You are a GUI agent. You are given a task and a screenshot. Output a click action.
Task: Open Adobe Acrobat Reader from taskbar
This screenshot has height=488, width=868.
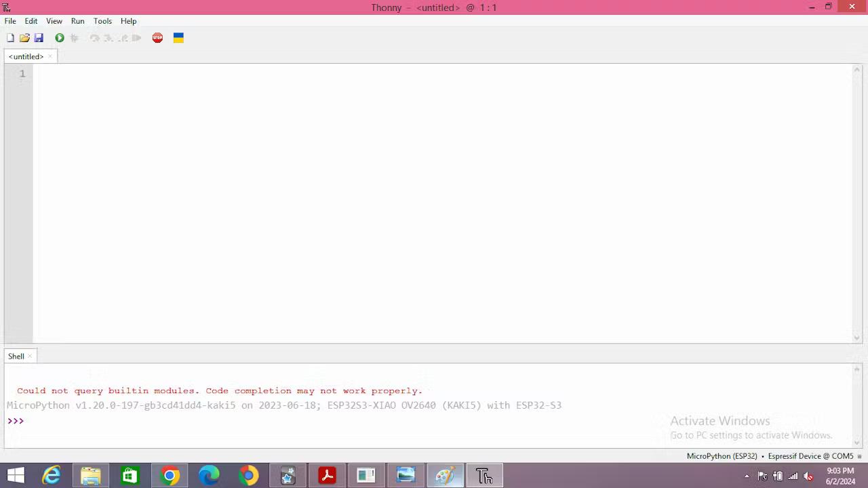[x=327, y=476]
